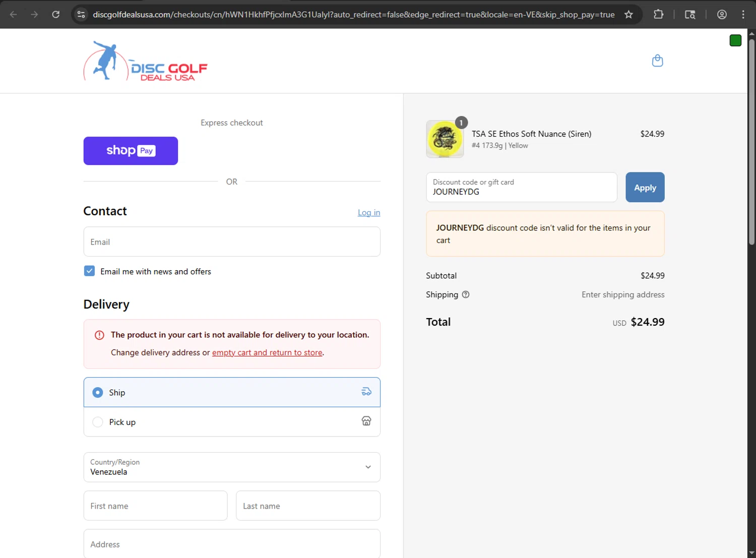
Task: Go back using the browser back arrow
Action: click(x=14, y=15)
